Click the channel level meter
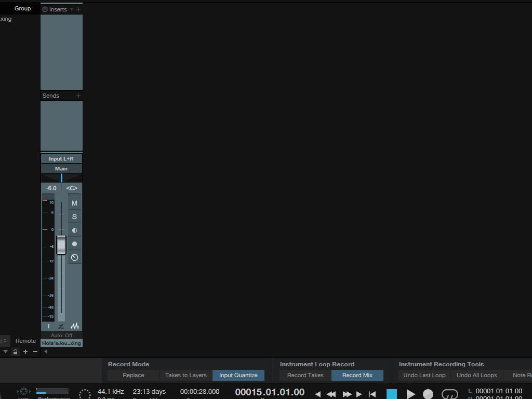532x399 pixels. pyautogui.click(x=48, y=260)
